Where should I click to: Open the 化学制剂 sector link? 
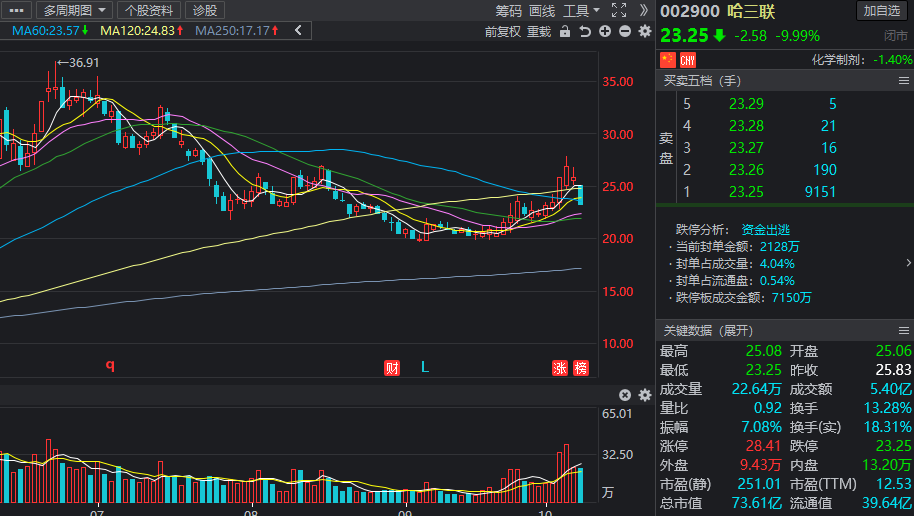pyautogui.click(x=838, y=59)
